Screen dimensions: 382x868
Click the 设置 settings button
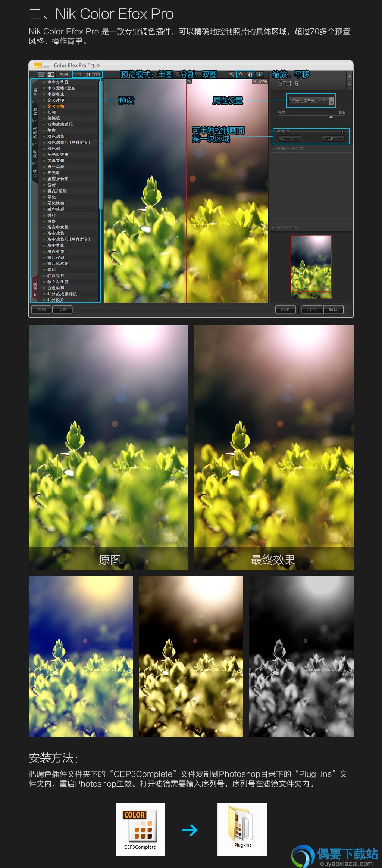tap(62, 309)
